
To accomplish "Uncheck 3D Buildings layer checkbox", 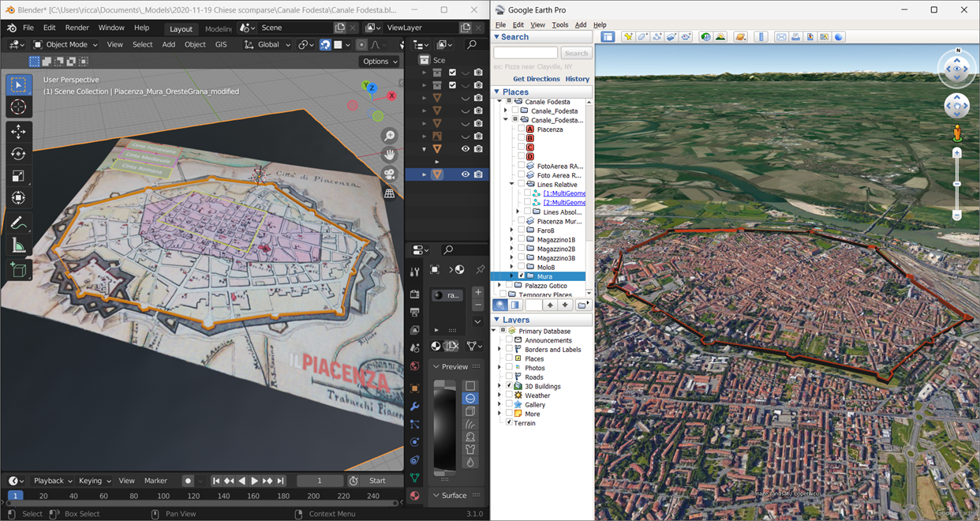I will coord(509,386).
